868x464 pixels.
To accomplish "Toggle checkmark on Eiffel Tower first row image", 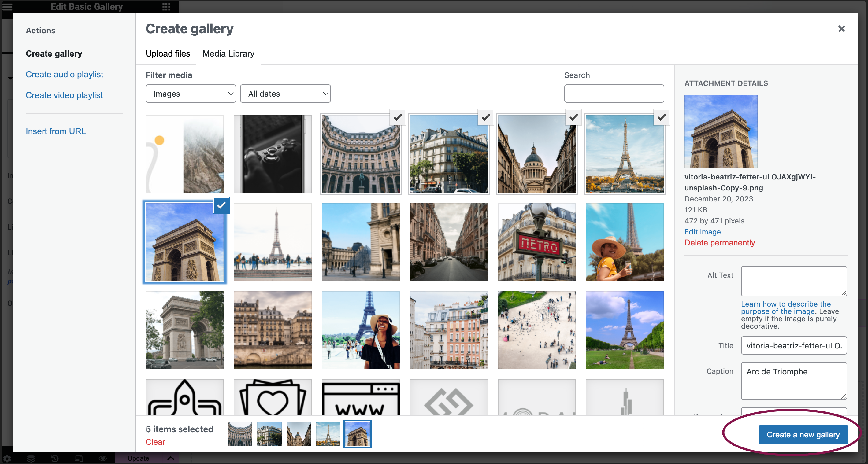I will [661, 118].
